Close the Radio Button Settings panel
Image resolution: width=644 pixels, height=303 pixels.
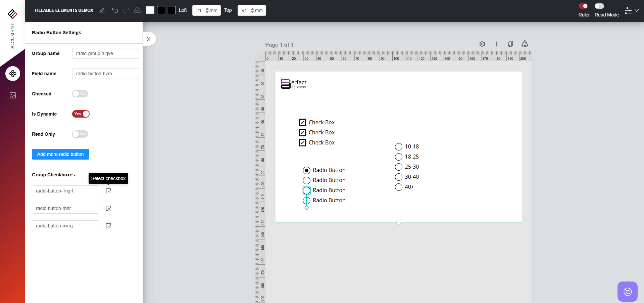pyautogui.click(x=149, y=39)
